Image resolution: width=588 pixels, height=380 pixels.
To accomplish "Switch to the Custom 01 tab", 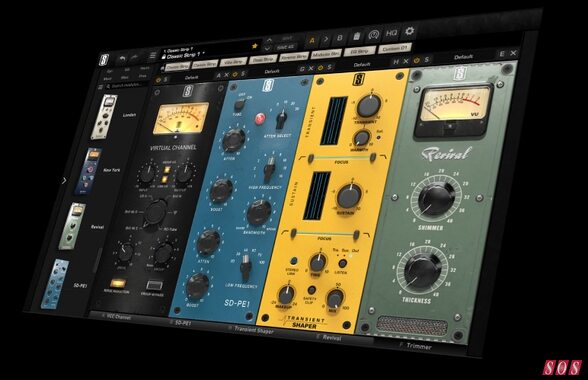I will click(395, 48).
